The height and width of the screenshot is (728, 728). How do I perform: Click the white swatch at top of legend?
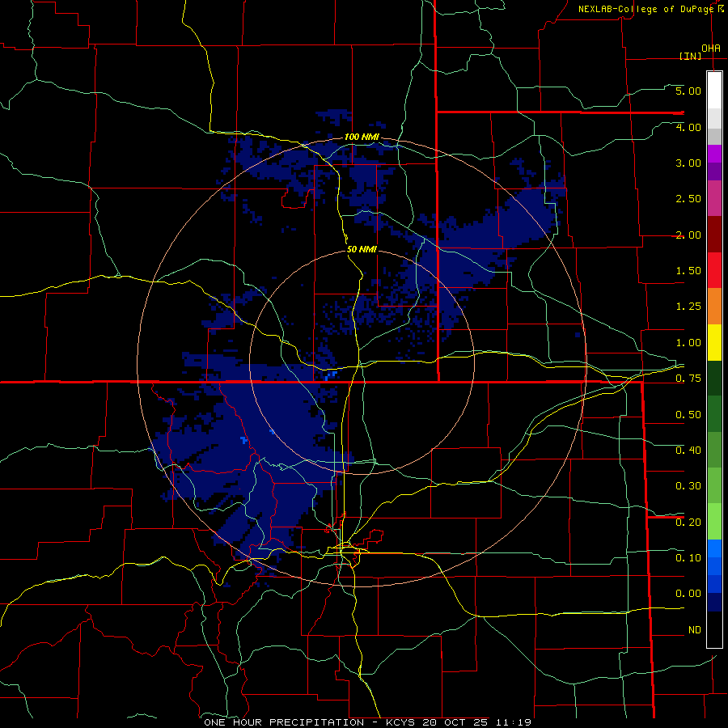[714, 90]
